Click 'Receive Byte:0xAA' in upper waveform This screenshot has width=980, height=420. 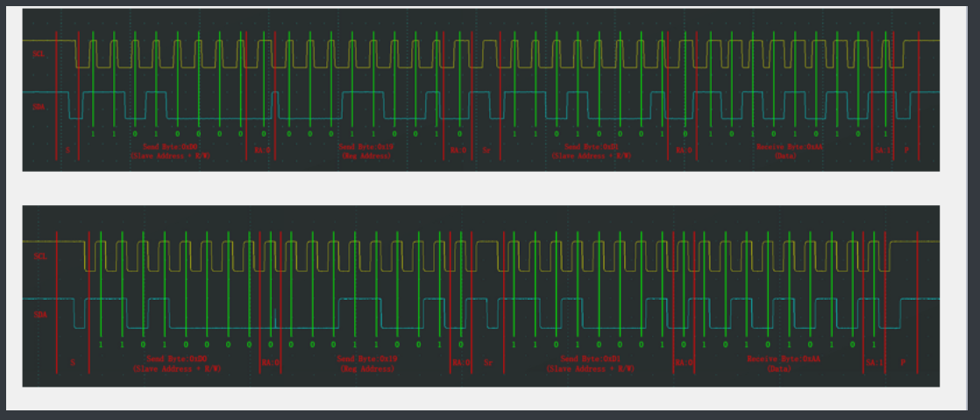click(790, 147)
